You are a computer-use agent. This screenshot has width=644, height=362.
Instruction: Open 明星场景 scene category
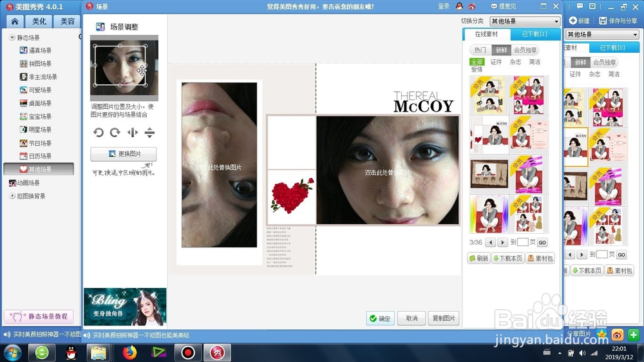point(35,129)
